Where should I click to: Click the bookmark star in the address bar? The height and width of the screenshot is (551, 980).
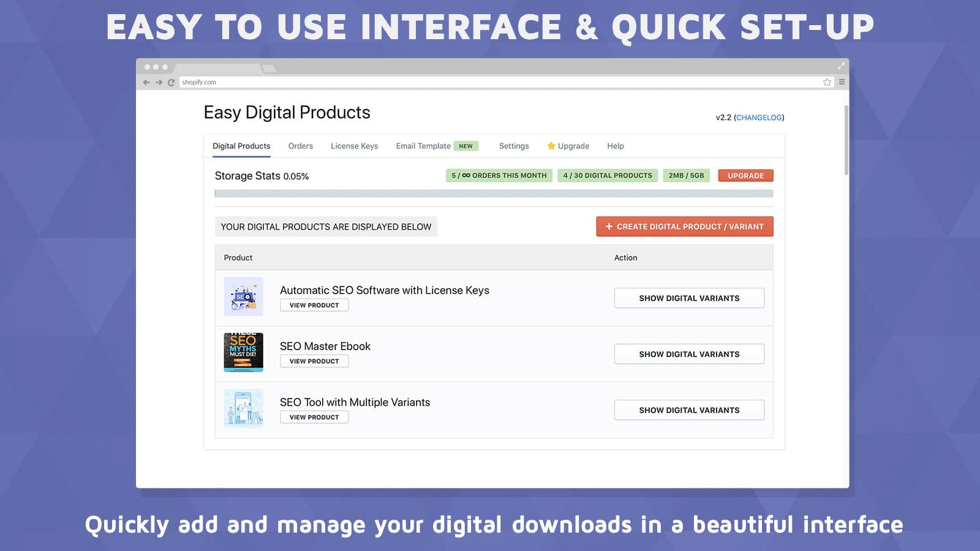(x=826, y=81)
